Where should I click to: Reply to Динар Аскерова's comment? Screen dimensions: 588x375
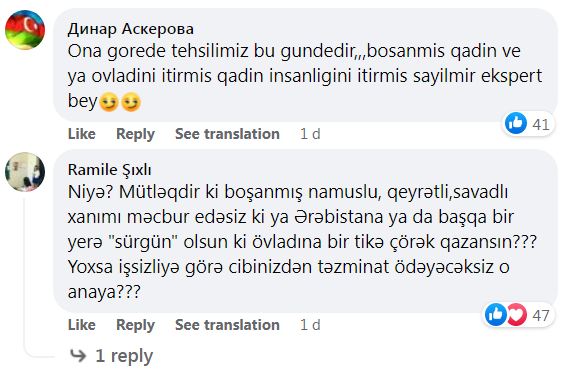click(135, 134)
